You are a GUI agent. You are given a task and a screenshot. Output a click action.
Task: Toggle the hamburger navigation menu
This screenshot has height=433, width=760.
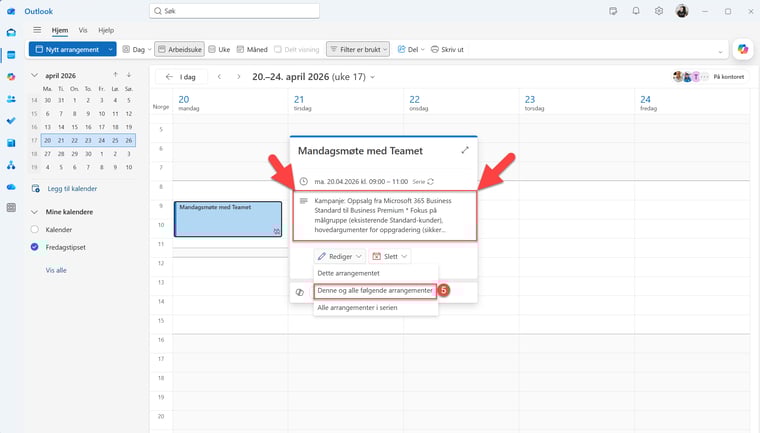tap(37, 30)
